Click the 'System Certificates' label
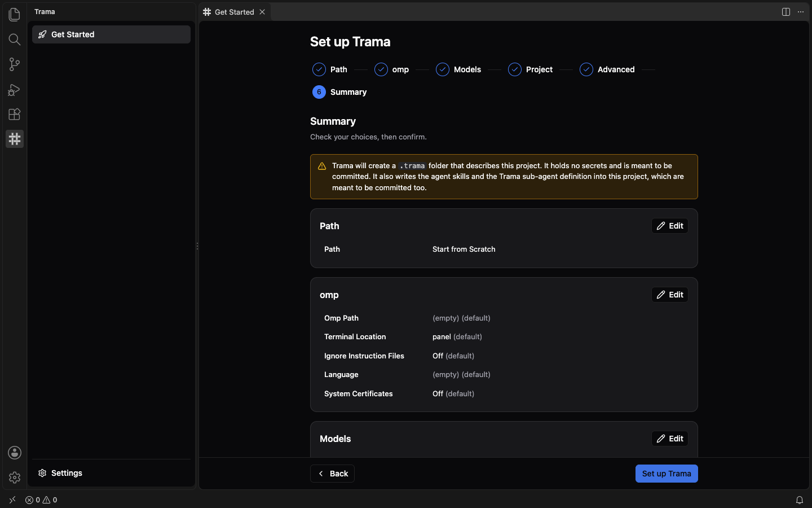This screenshot has width=812, height=508. point(358,393)
